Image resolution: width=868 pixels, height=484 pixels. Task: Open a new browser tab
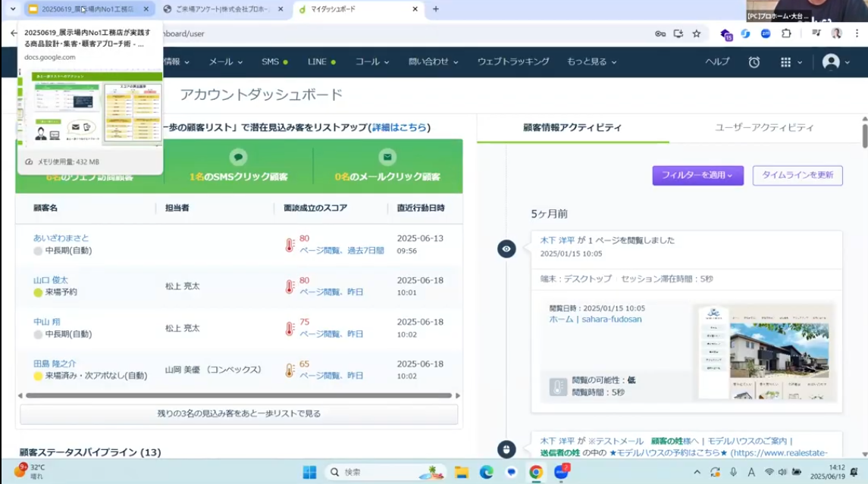pyautogui.click(x=436, y=9)
